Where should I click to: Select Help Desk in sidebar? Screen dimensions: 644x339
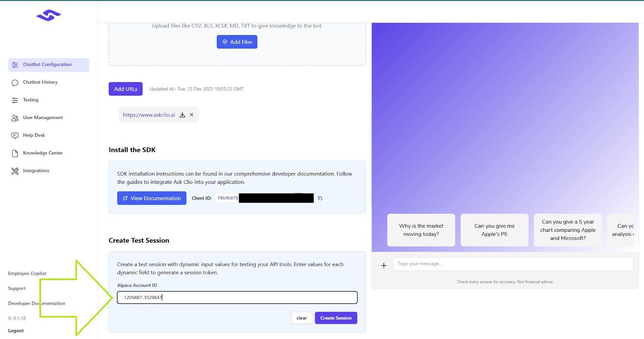(34, 135)
